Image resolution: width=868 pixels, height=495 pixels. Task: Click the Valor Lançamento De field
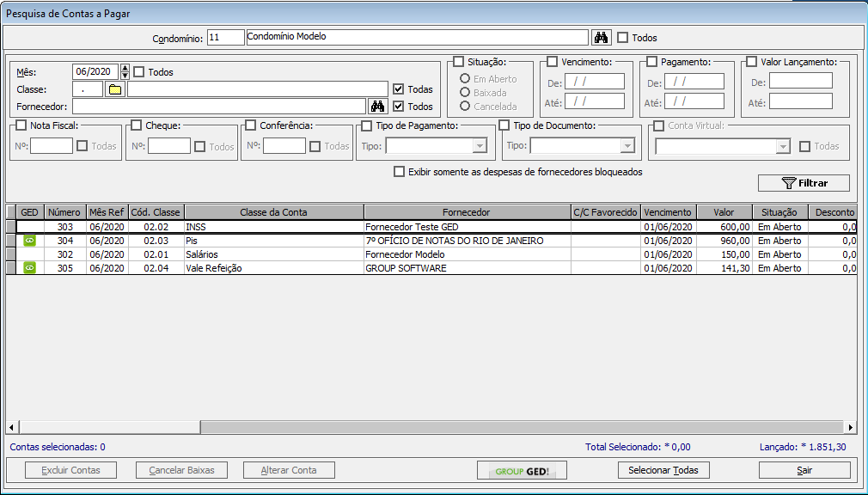point(800,81)
